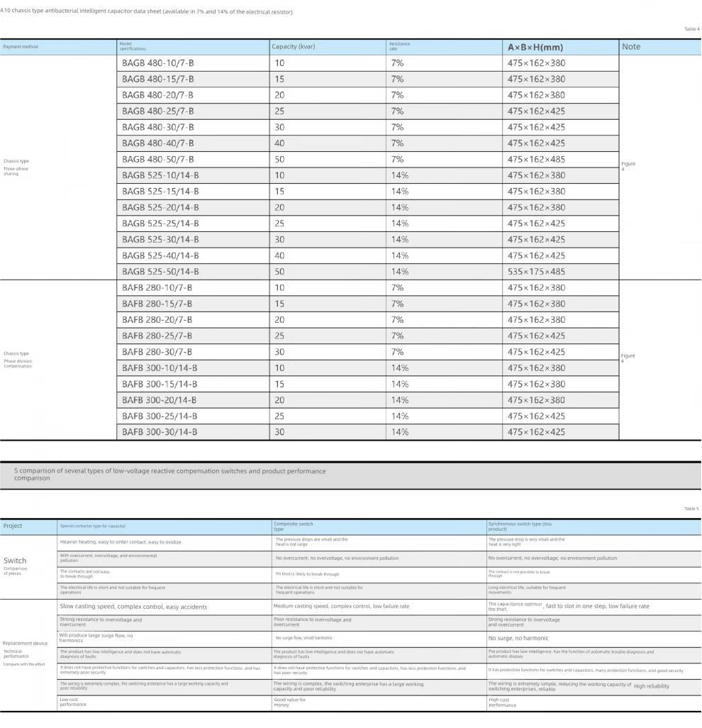Viewport: 702px width, 728px height.
Task: Select the Composite switch type column header
Action: tap(293, 526)
